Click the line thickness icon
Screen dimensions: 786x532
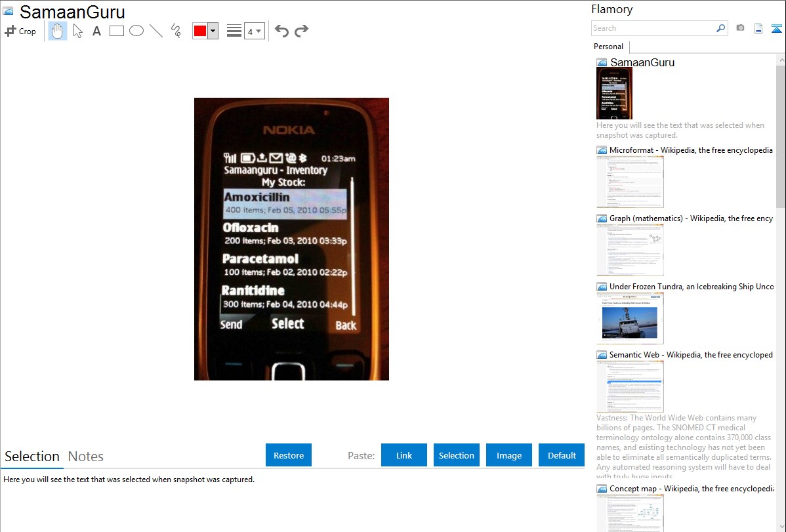[x=234, y=31]
